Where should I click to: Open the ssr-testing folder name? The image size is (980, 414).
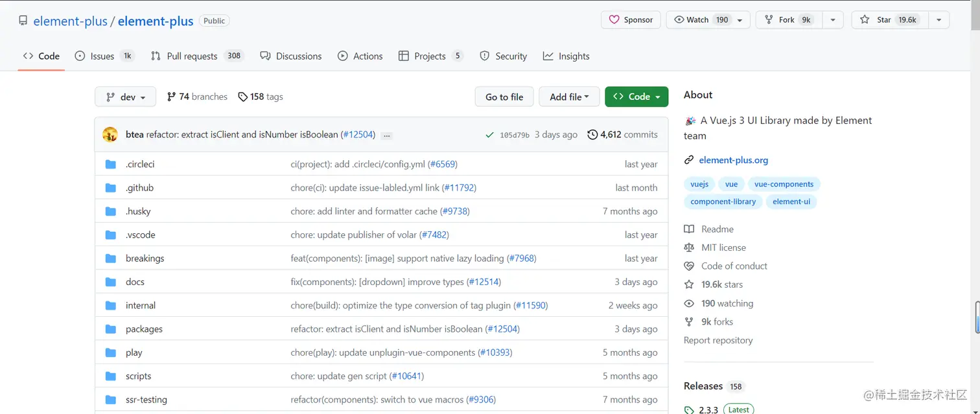tap(146, 400)
